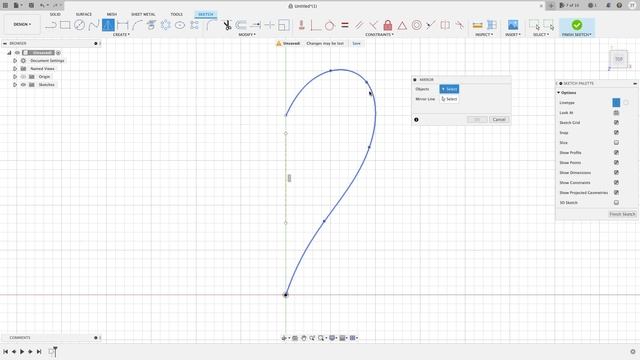Activate the Trim scissors tool
This screenshot has width=640, height=360.
click(227, 25)
